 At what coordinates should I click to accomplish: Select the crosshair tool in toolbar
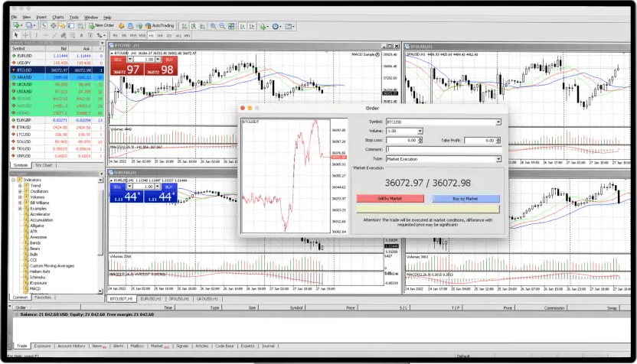coord(25,35)
